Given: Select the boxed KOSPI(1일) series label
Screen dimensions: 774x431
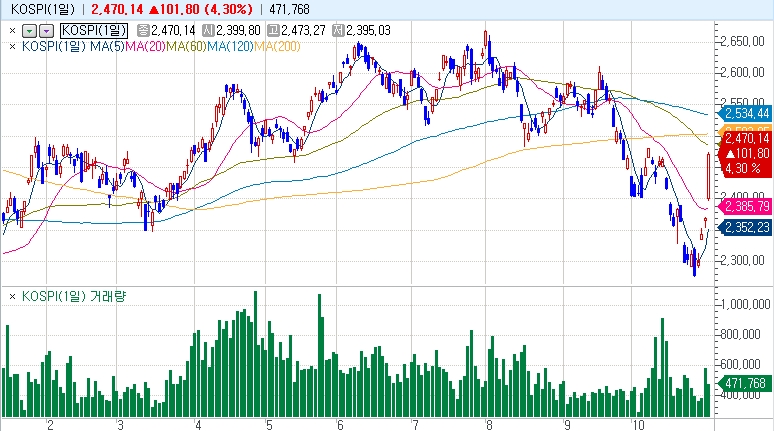Looking at the screenshot, I should [93, 31].
